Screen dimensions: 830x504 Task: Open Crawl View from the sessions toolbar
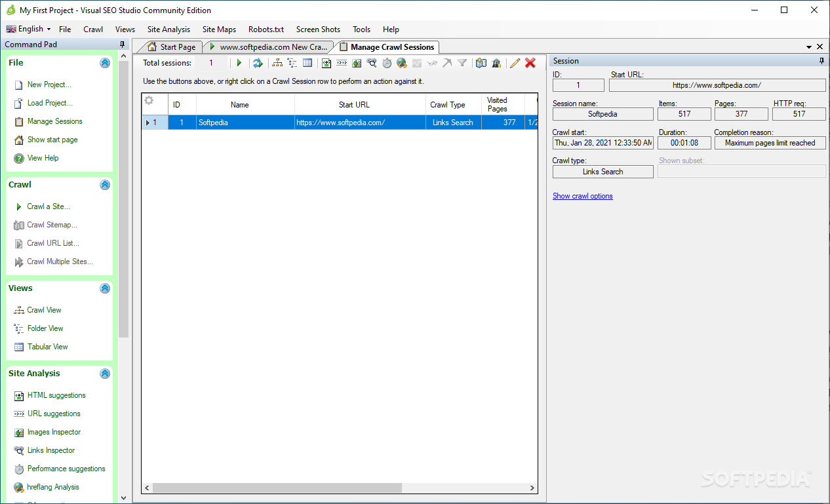pos(277,63)
